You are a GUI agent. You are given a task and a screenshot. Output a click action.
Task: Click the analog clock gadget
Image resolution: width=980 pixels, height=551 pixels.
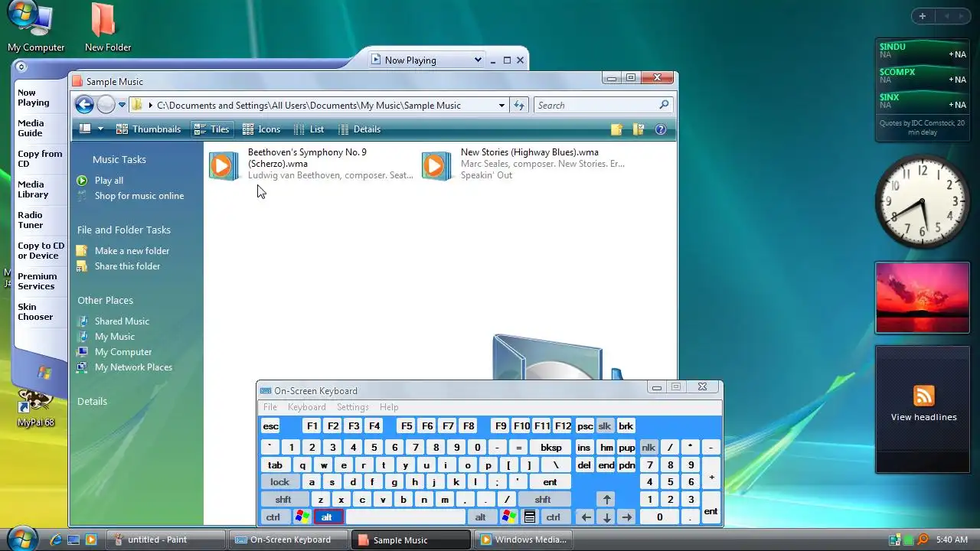(923, 201)
